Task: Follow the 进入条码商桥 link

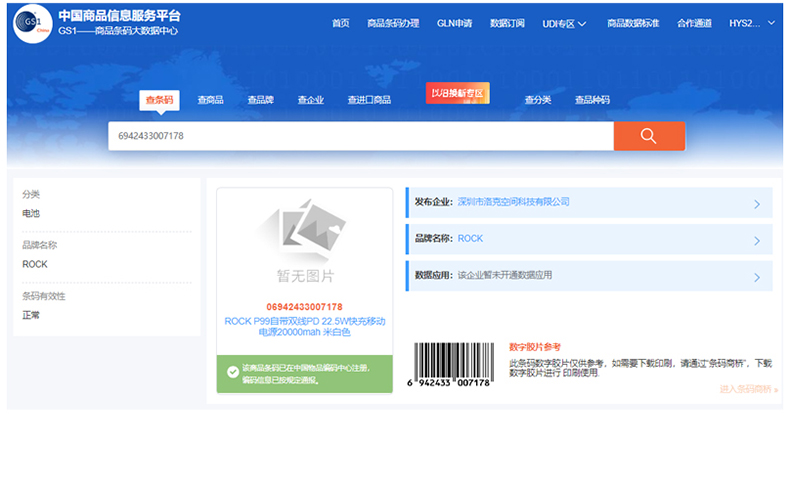Action: pyautogui.click(x=749, y=389)
